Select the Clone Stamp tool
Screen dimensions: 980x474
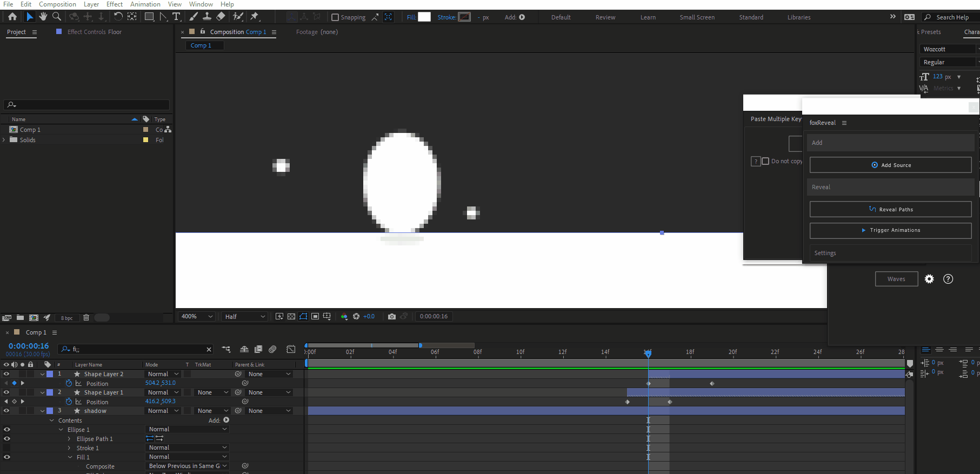(x=207, y=17)
